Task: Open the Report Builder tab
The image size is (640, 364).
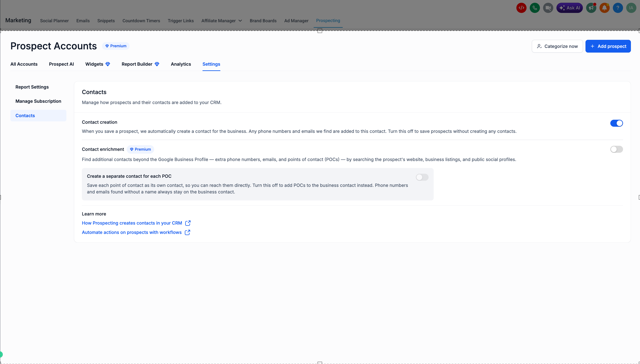Action: point(140,64)
